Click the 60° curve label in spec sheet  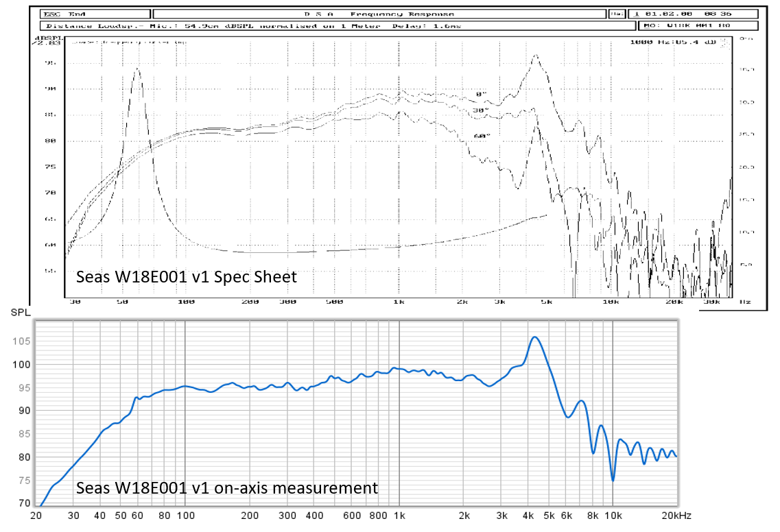[x=482, y=136]
